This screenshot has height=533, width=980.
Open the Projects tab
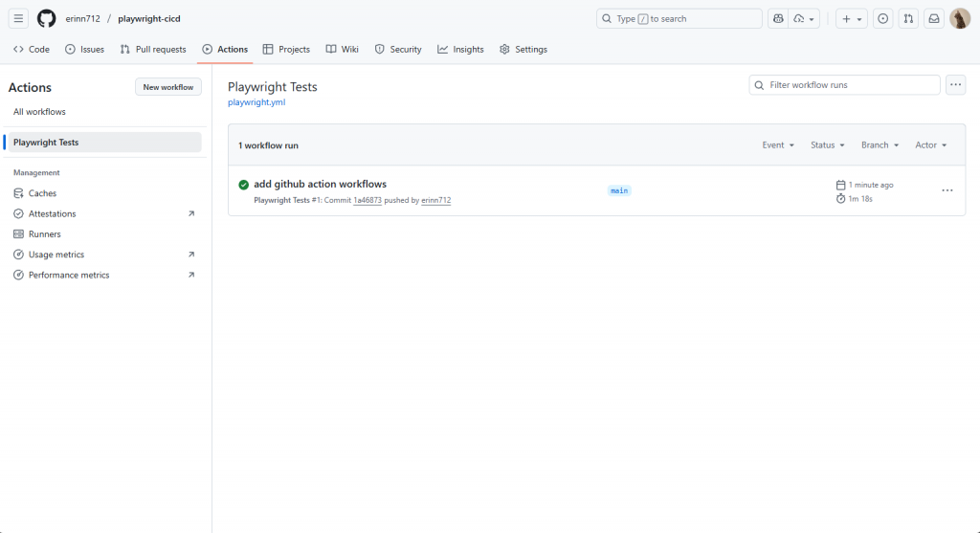[286, 50]
